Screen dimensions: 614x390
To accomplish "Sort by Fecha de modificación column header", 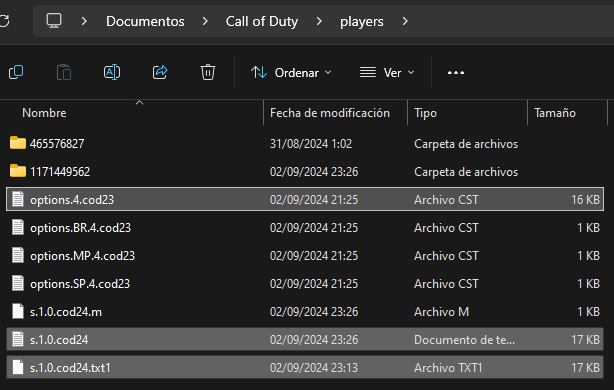I will click(330, 113).
